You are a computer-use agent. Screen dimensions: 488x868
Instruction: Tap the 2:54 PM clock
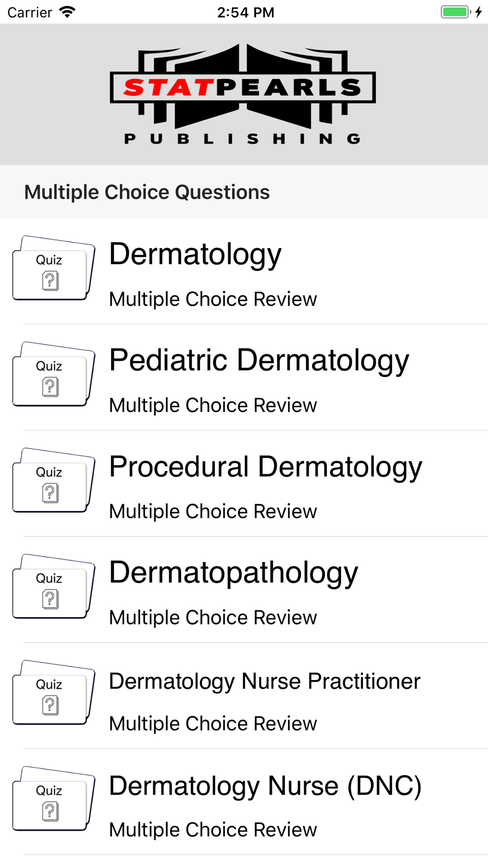point(245,12)
